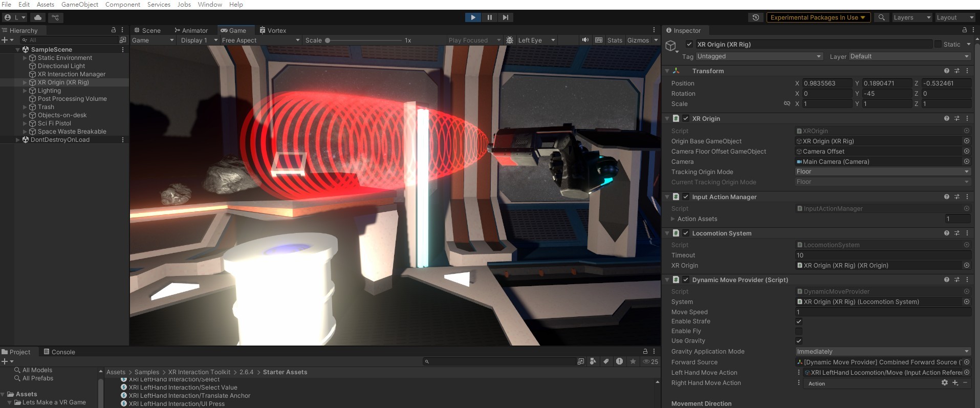
Task: Open Locomotion System component help icon
Action: 946,233
